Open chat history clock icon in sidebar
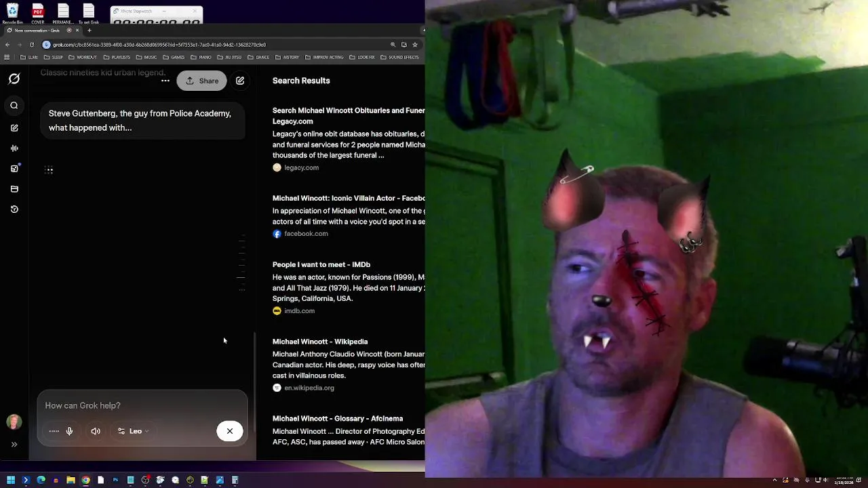 point(14,209)
